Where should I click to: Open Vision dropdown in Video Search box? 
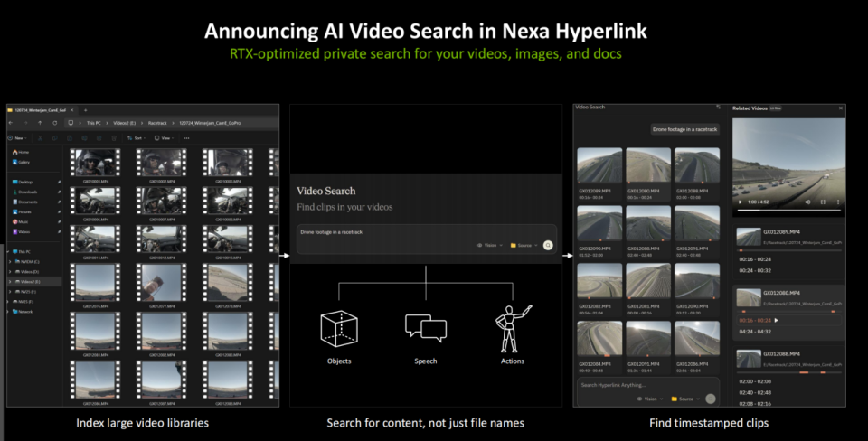(x=490, y=245)
